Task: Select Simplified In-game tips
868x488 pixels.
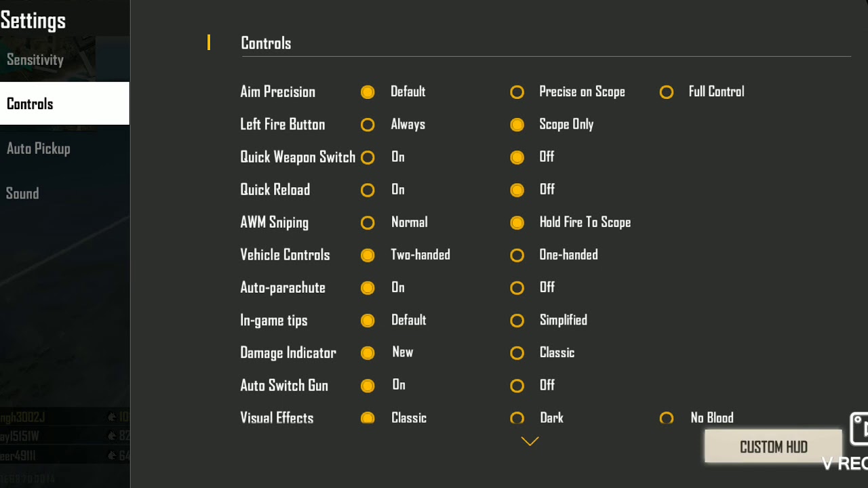Action: (x=517, y=320)
